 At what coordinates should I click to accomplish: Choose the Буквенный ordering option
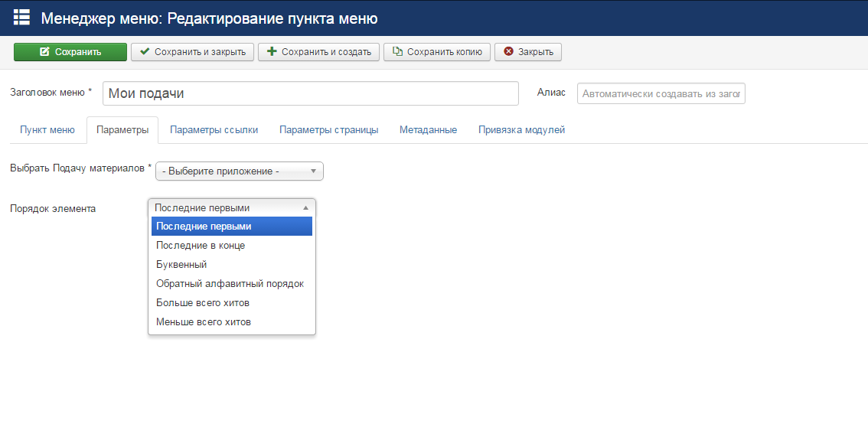[232, 265]
